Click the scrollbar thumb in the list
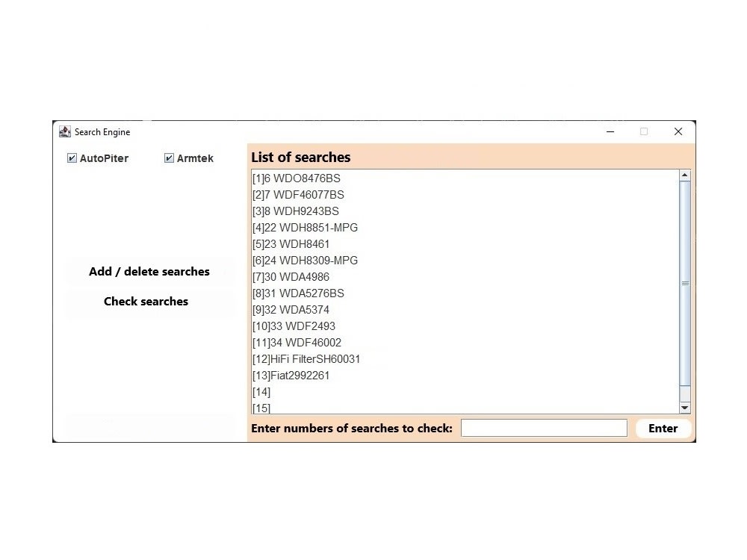This screenshot has height=560, width=747. (684, 284)
